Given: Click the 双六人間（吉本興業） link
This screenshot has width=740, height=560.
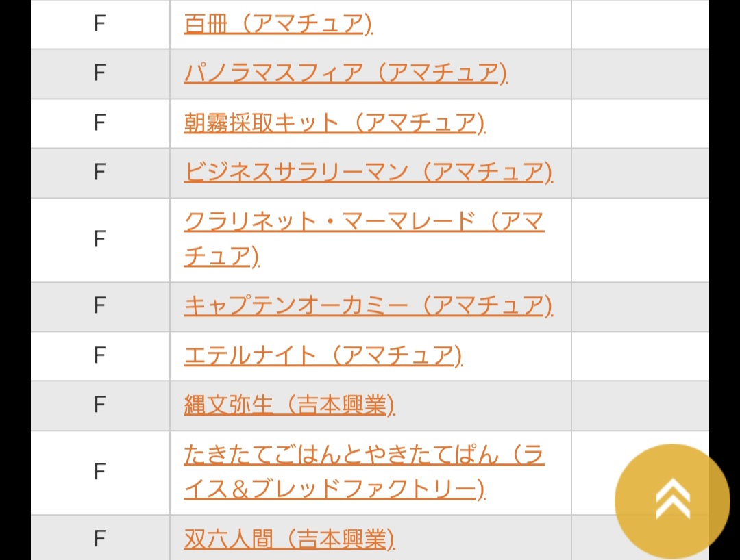Looking at the screenshot, I should pos(289,539).
